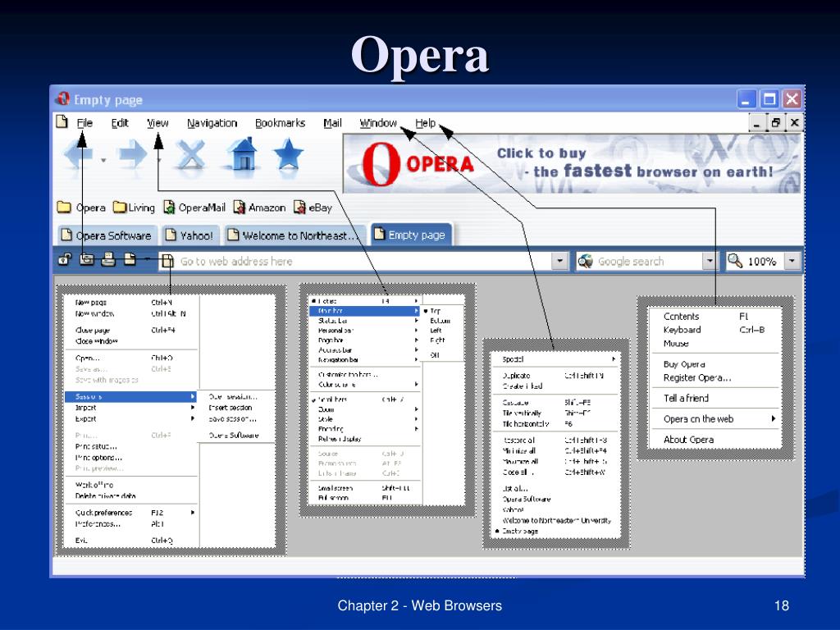Expand Opera on the web submenu
This screenshot has width=840, height=630.
pyautogui.click(x=715, y=419)
